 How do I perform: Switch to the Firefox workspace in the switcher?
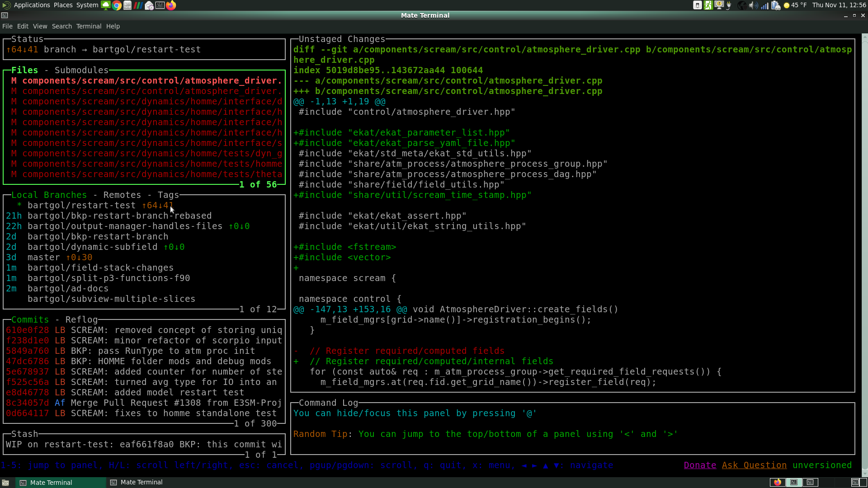coord(778,483)
